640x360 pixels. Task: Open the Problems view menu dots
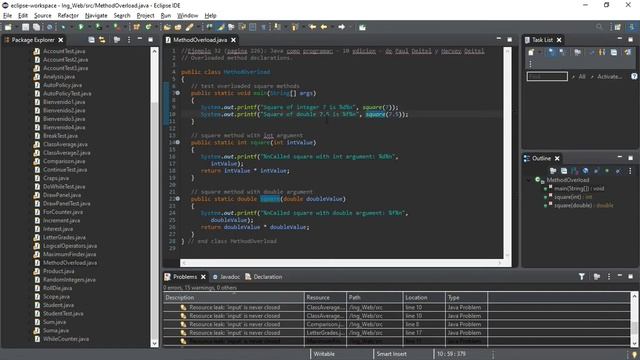pos(609,276)
